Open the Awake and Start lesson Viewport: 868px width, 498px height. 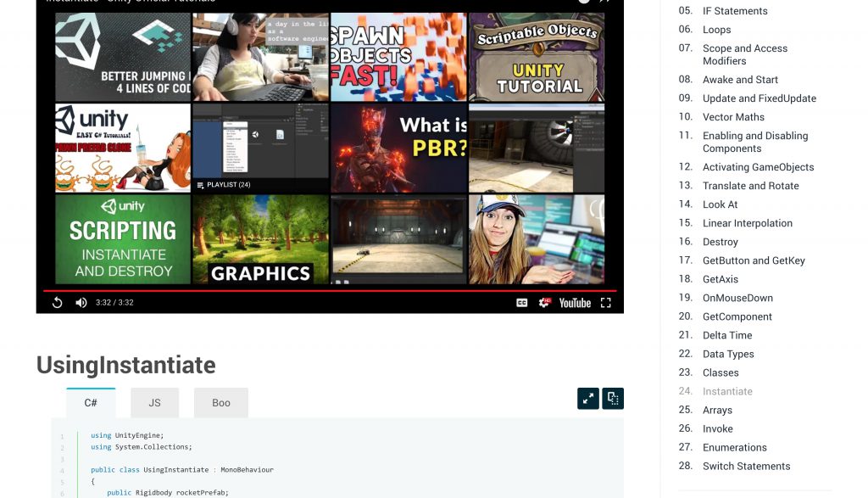pyautogui.click(x=740, y=80)
